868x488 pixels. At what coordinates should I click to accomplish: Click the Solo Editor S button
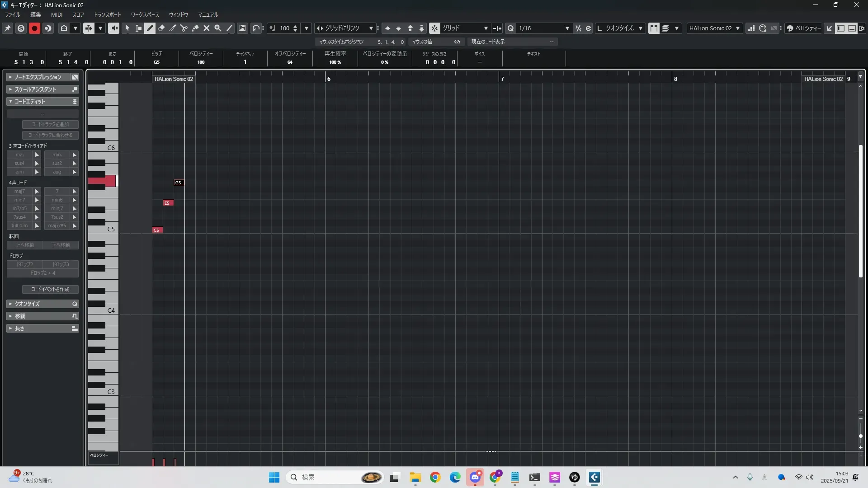pyautogui.click(x=21, y=28)
